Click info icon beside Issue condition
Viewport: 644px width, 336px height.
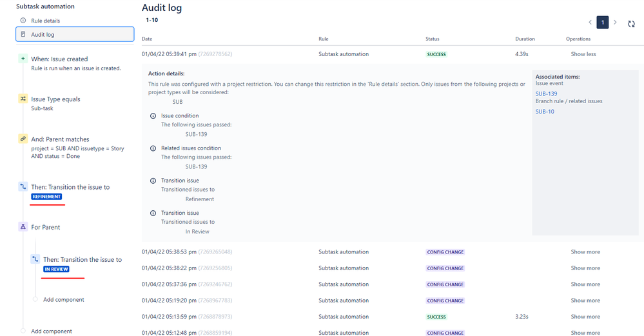153,116
